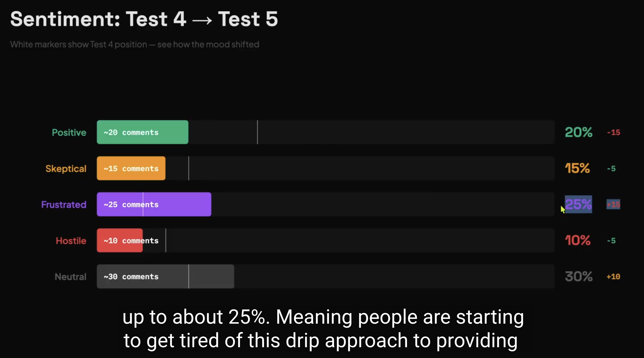Click the white Test 4 marker on Hostile row
The image size is (644, 358).
pyautogui.click(x=166, y=240)
